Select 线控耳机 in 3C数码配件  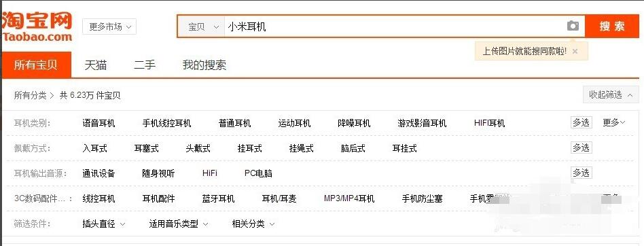[99, 199]
